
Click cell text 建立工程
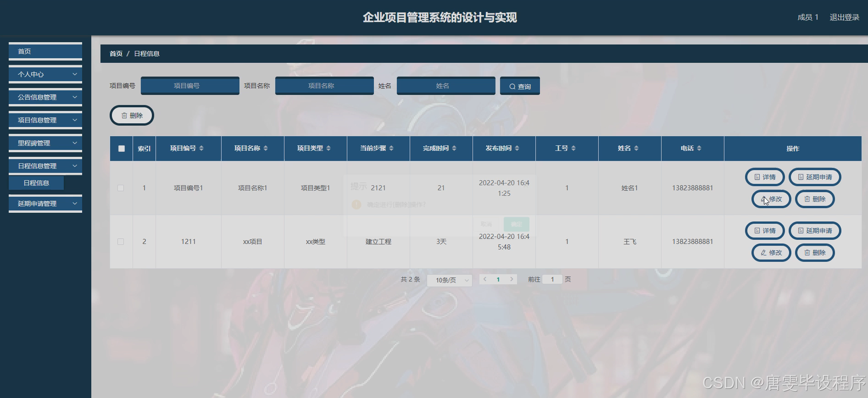point(378,242)
